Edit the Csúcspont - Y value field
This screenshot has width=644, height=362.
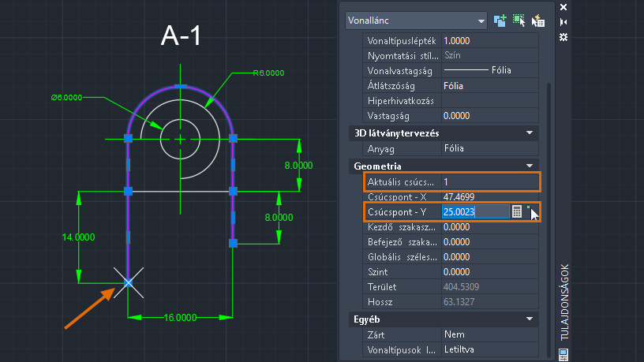coord(476,212)
